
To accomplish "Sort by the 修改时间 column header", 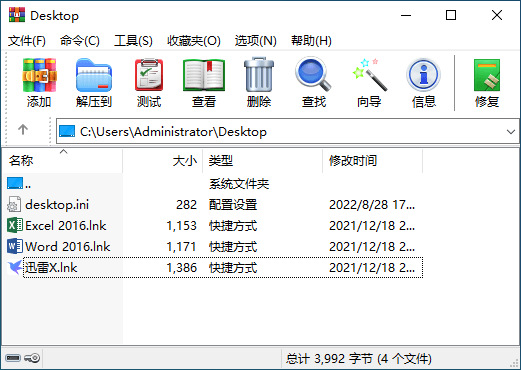I will point(373,161).
